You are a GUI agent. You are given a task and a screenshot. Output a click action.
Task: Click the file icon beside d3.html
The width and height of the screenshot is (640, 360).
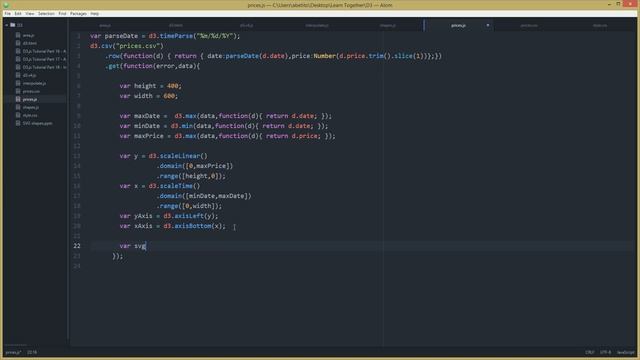(x=18, y=43)
